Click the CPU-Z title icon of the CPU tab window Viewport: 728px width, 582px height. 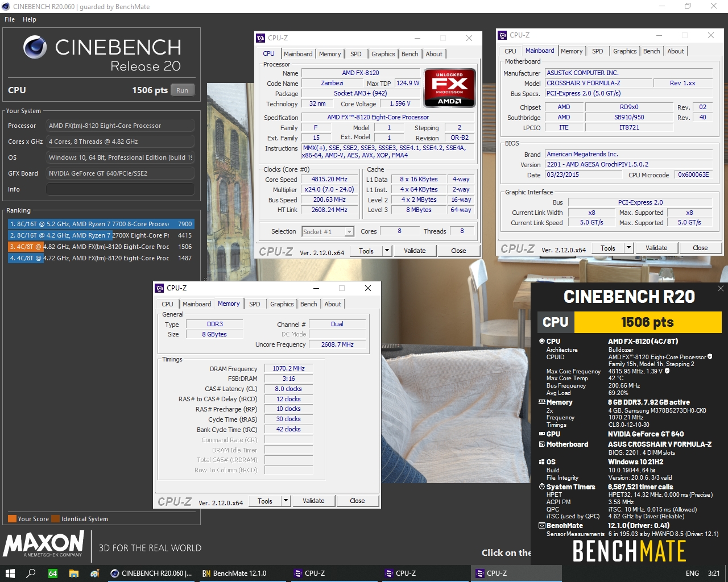pyautogui.click(x=261, y=38)
